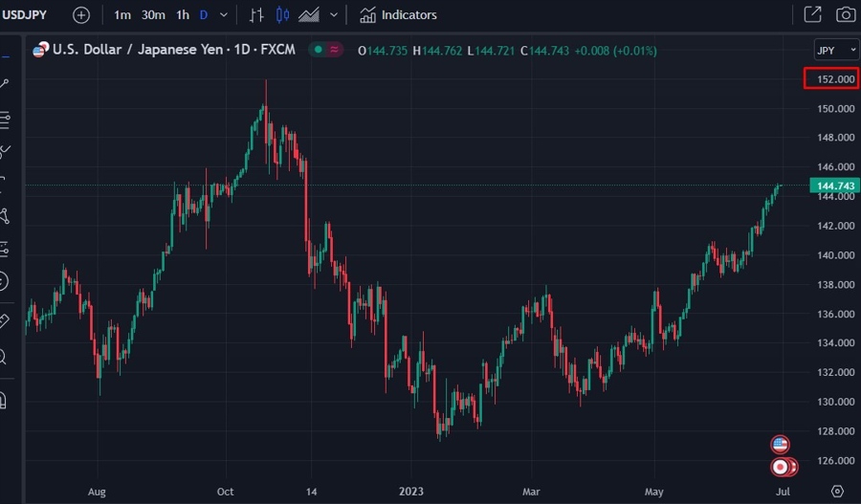
Task: Click the 140.000 price axis label
Action: coord(835,255)
